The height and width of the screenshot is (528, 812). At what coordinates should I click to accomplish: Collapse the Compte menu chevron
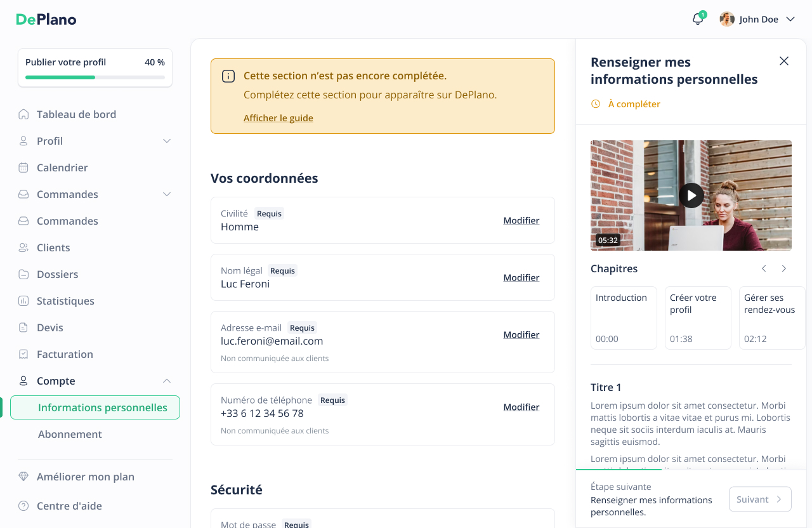(x=167, y=381)
